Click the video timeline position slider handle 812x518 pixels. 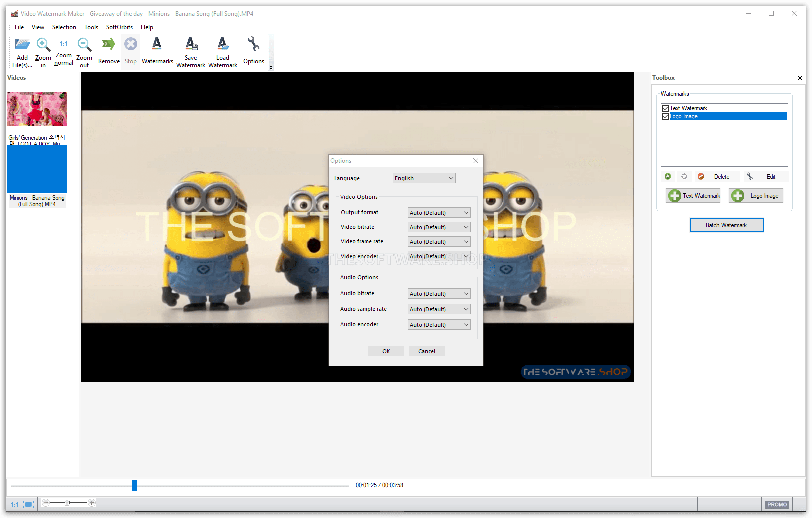134,485
